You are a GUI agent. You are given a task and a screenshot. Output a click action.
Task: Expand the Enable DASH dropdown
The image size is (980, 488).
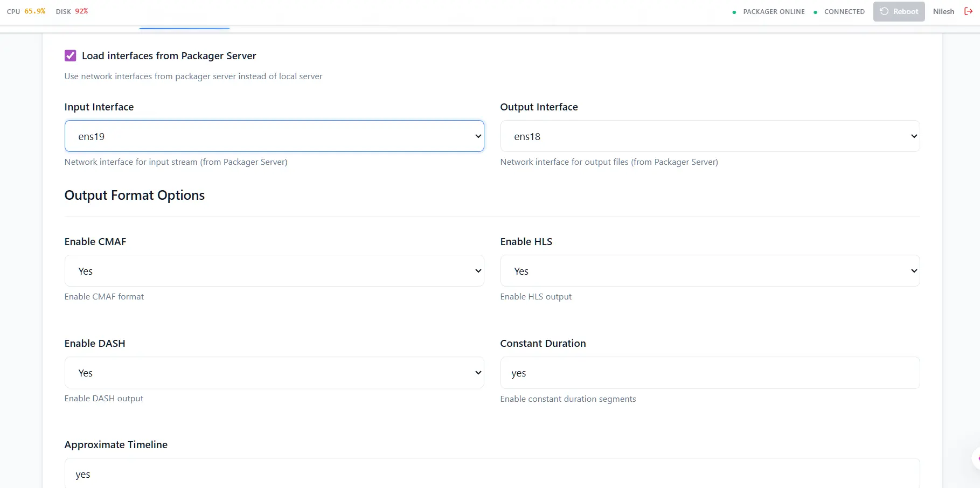tap(274, 372)
